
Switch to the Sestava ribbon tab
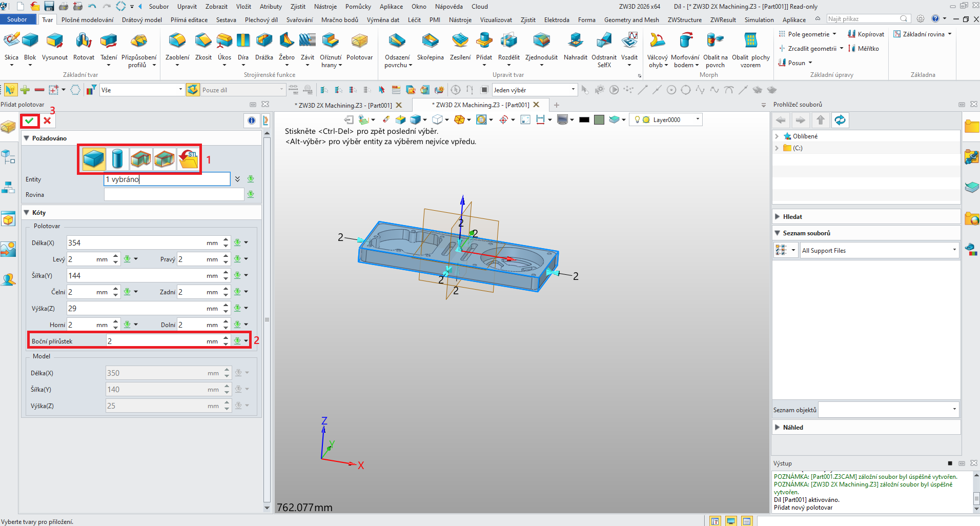tap(226, 20)
